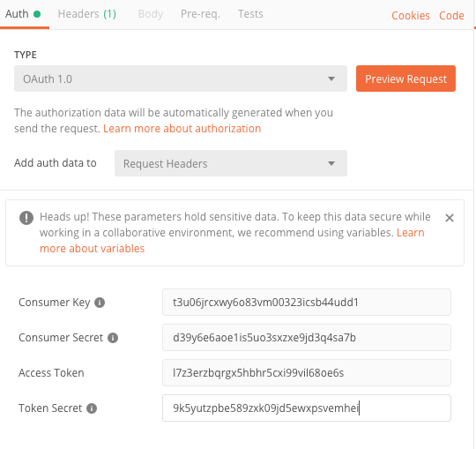Click the Preview Request button
Image resolution: width=476 pixels, height=449 pixels.
click(x=405, y=79)
